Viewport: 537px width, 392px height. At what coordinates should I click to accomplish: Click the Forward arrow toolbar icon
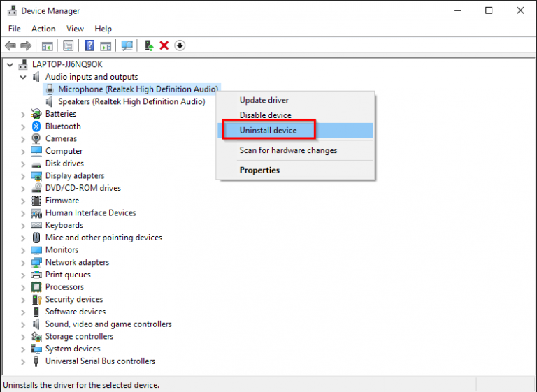tap(26, 45)
